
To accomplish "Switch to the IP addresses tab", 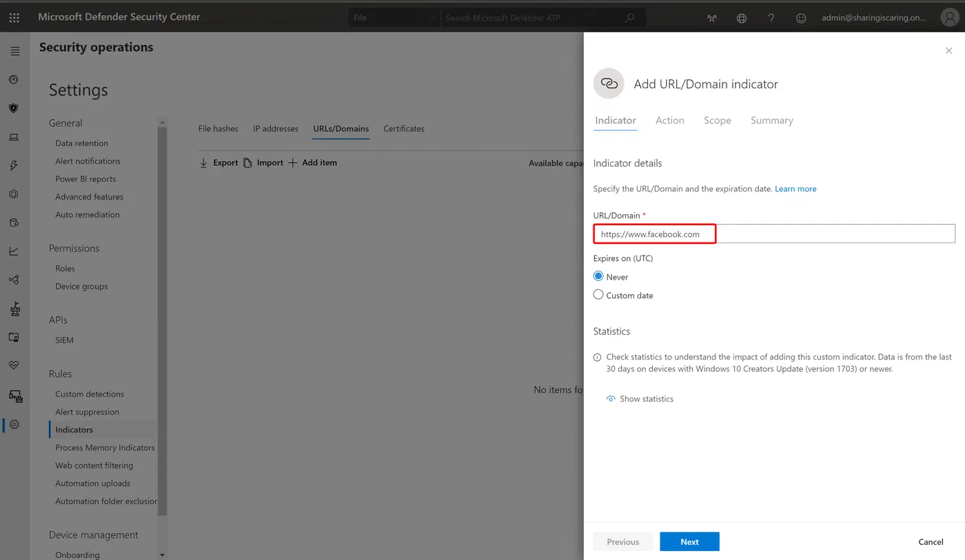I will [276, 129].
